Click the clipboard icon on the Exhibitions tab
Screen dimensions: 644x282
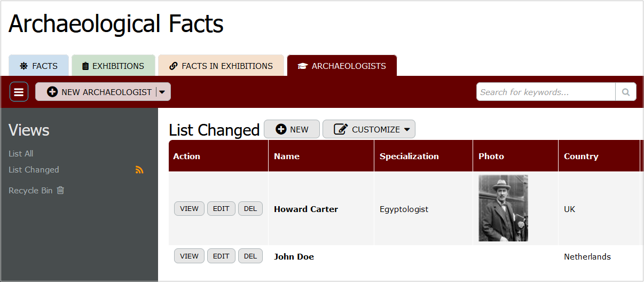coord(85,66)
